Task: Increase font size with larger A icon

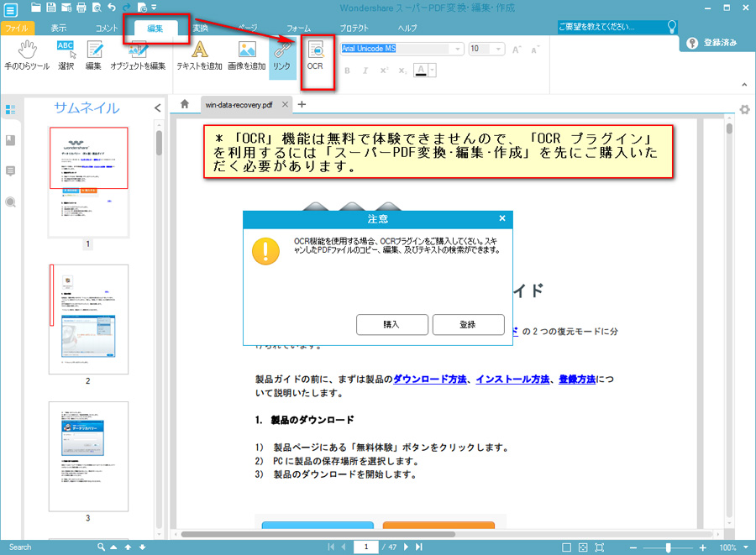Action: click(x=517, y=50)
